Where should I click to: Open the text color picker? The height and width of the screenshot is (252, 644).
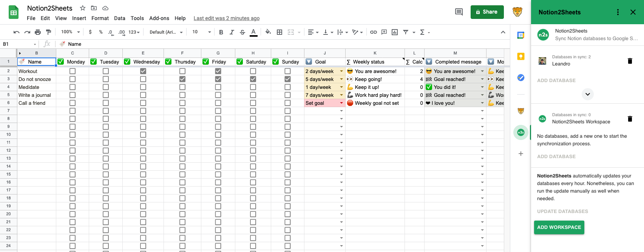253,32
